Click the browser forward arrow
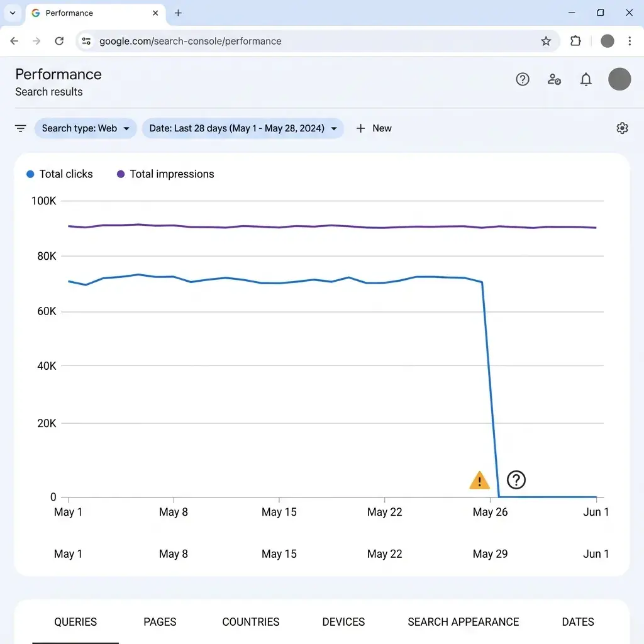This screenshot has width=644, height=644. point(36,41)
